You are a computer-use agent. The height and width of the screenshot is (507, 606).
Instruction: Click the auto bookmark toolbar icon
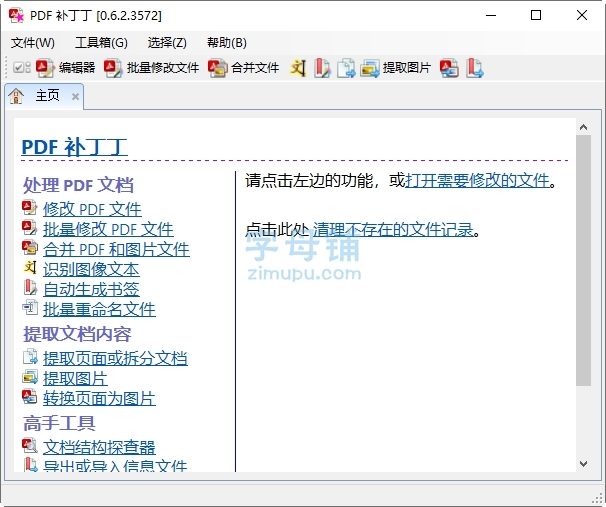pos(322,68)
